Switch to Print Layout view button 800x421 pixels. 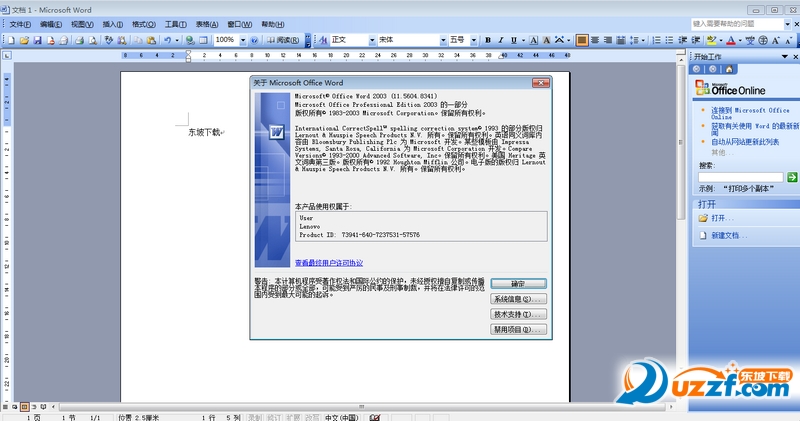(x=24, y=407)
